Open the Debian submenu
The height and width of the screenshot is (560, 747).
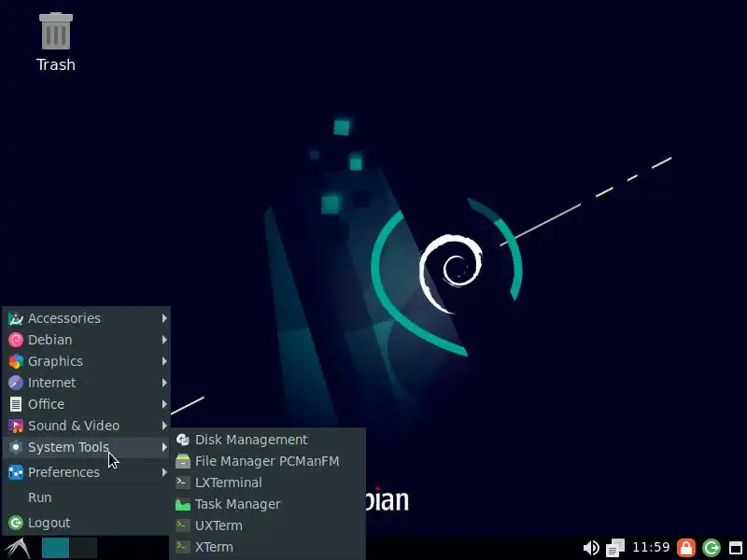tap(87, 340)
